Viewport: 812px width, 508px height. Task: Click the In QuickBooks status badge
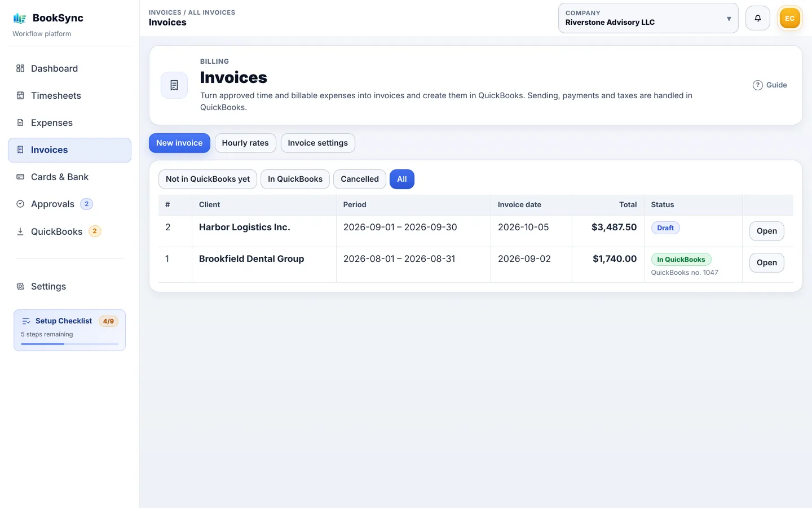pyautogui.click(x=681, y=260)
